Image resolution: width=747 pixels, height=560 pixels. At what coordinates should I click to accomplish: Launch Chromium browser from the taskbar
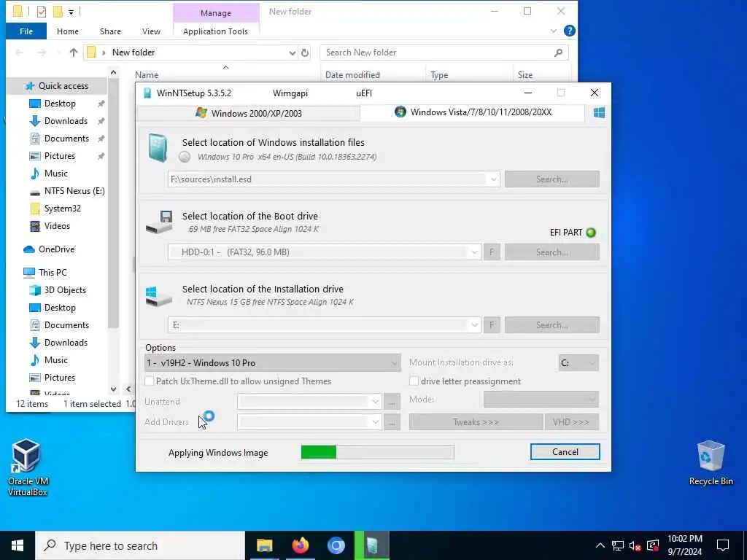(336, 545)
